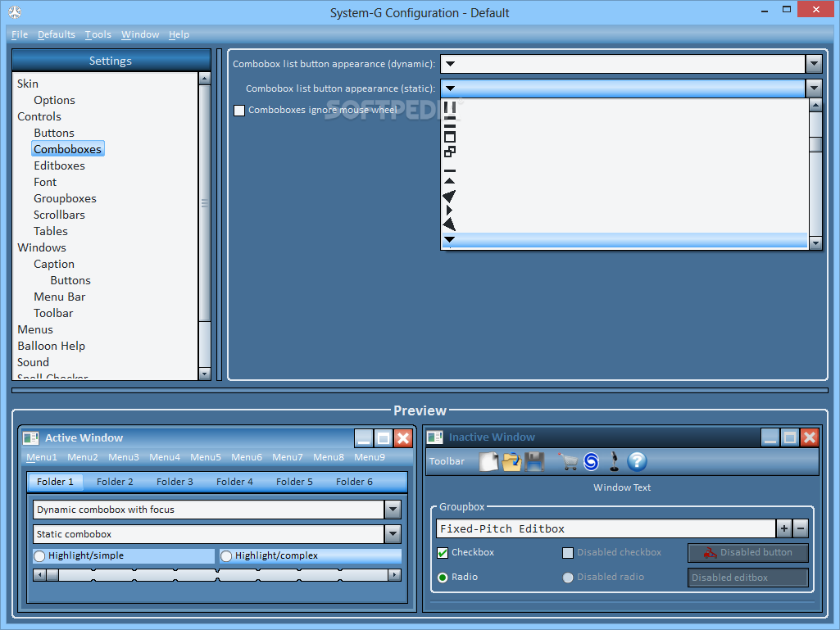Choose the small up triangle list option
The width and height of the screenshot is (840, 630).
click(449, 181)
